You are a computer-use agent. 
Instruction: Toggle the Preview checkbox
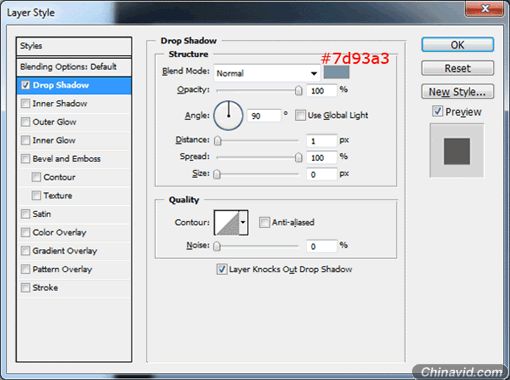pos(437,111)
